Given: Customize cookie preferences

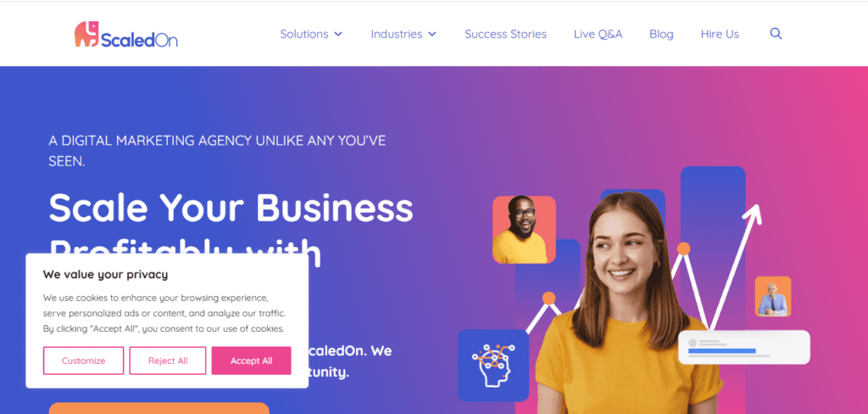Looking at the screenshot, I should tap(84, 361).
